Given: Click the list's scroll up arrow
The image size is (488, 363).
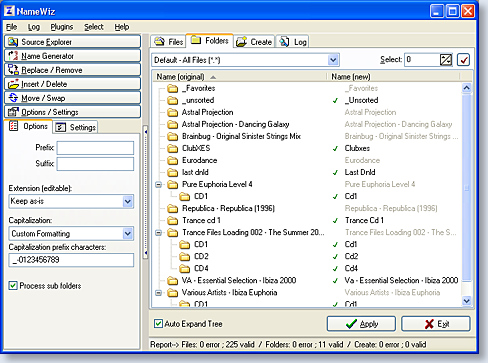Looking at the screenshot, I should pyautogui.click(x=467, y=88).
